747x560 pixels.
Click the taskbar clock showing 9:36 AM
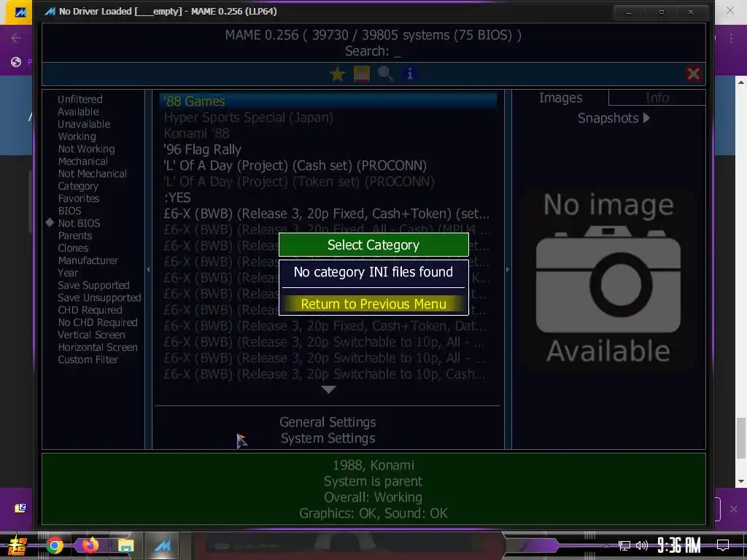pos(679,545)
